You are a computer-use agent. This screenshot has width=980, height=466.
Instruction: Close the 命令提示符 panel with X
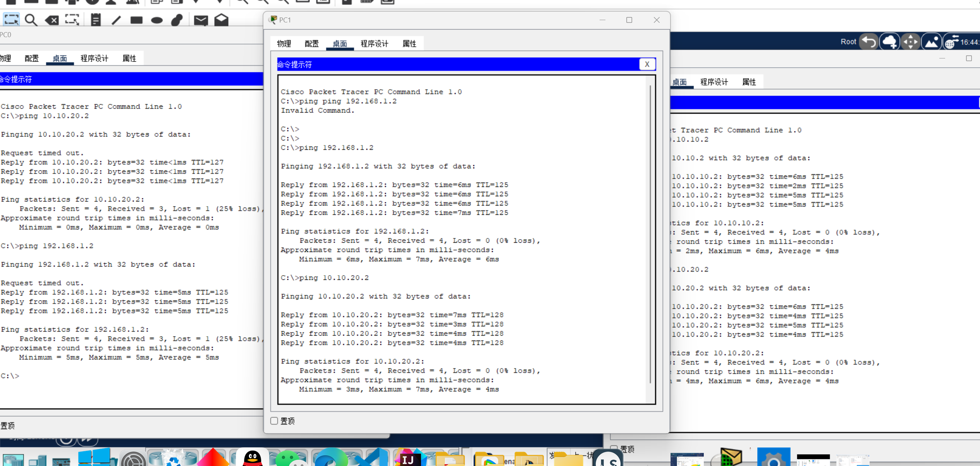[647, 64]
